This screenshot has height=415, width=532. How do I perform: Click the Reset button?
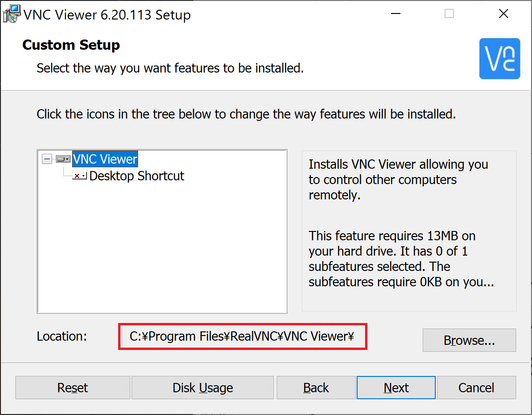pos(73,388)
